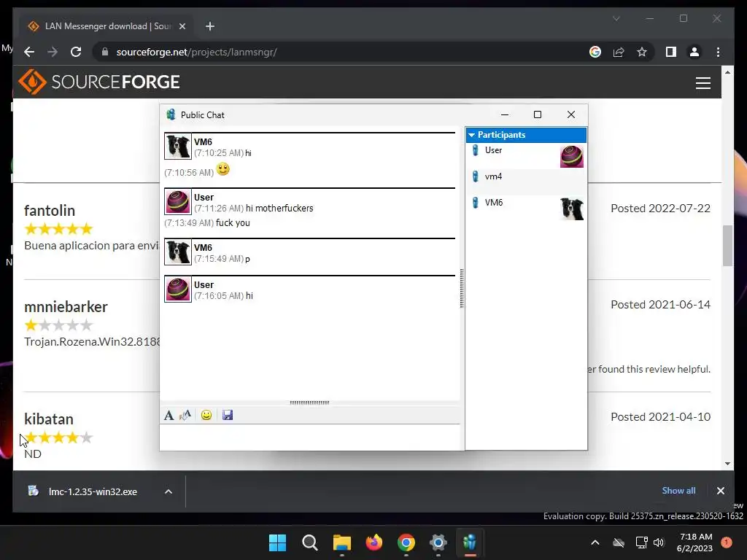747x560 pixels.
Task: Click the smiley emoji sent at 7:10:56 AM
Action: tap(222, 169)
